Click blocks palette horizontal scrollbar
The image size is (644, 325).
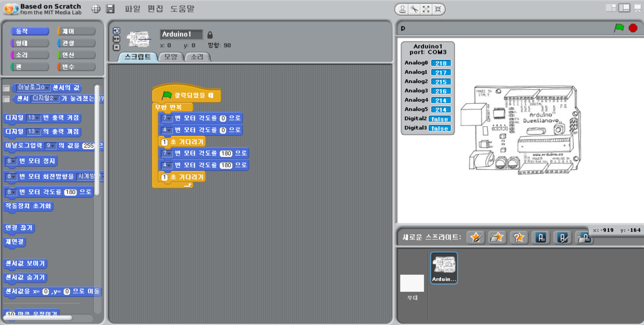38,318
